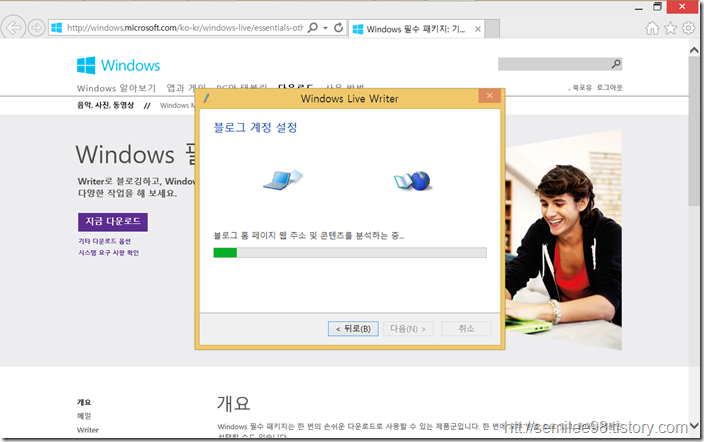Click the laptop computer icon in dialog
The width and height of the screenshot is (704, 442).
coord(283,180)
